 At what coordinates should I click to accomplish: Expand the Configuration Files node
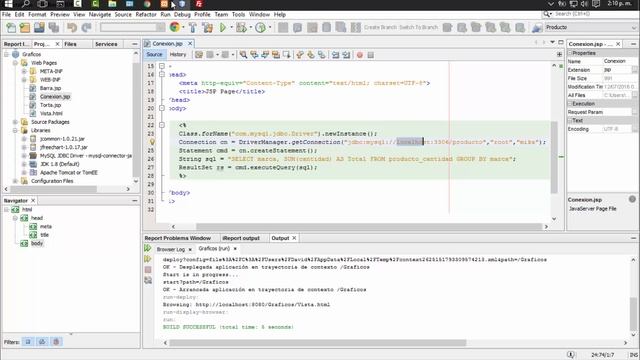tap(15, 181)
